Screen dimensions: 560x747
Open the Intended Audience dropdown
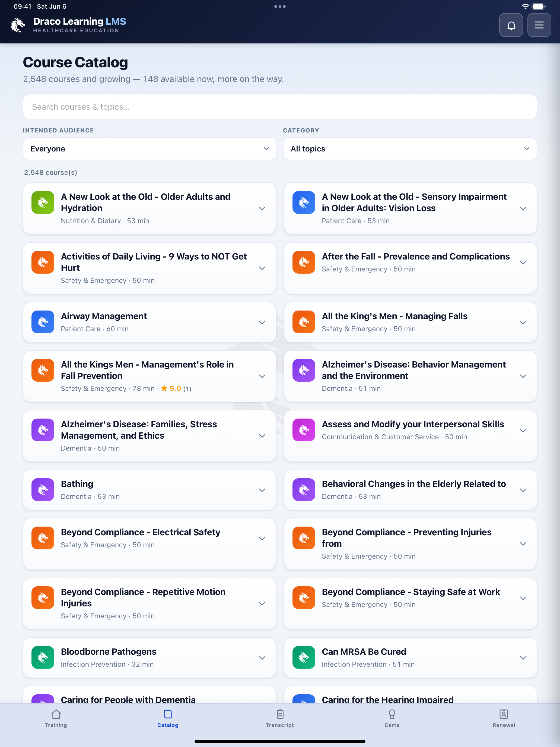[x=150, y=149]
